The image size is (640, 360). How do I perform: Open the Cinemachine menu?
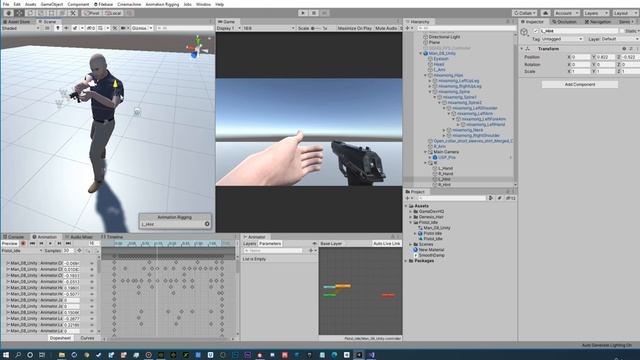pyautogui.click(x=129, y=4)
